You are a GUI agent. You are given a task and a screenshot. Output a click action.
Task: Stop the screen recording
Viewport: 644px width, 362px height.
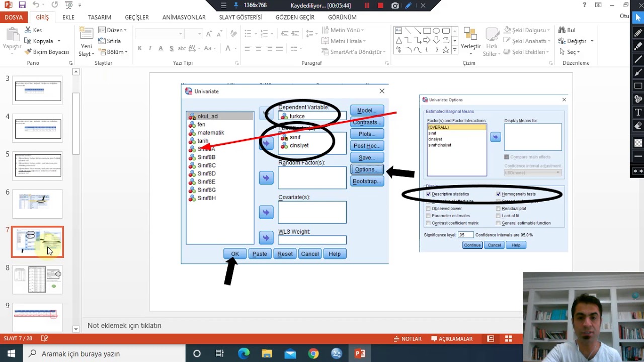click(380, 6)
